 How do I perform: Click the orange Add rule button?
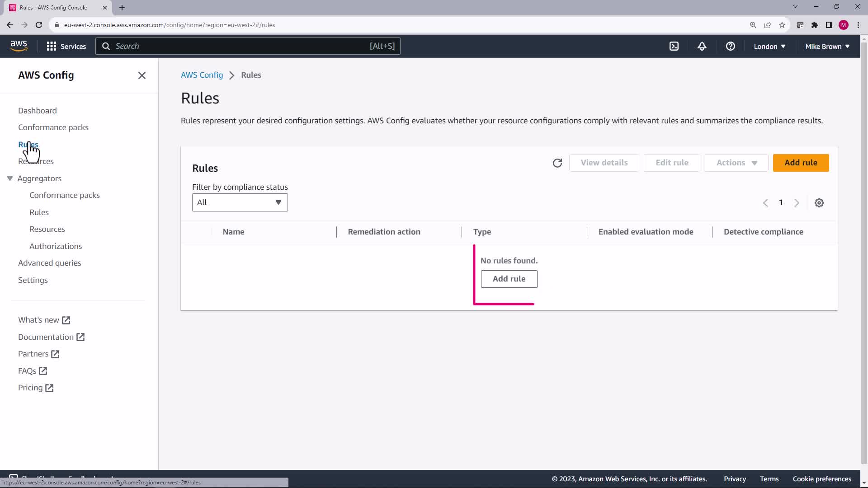(801, 163)
